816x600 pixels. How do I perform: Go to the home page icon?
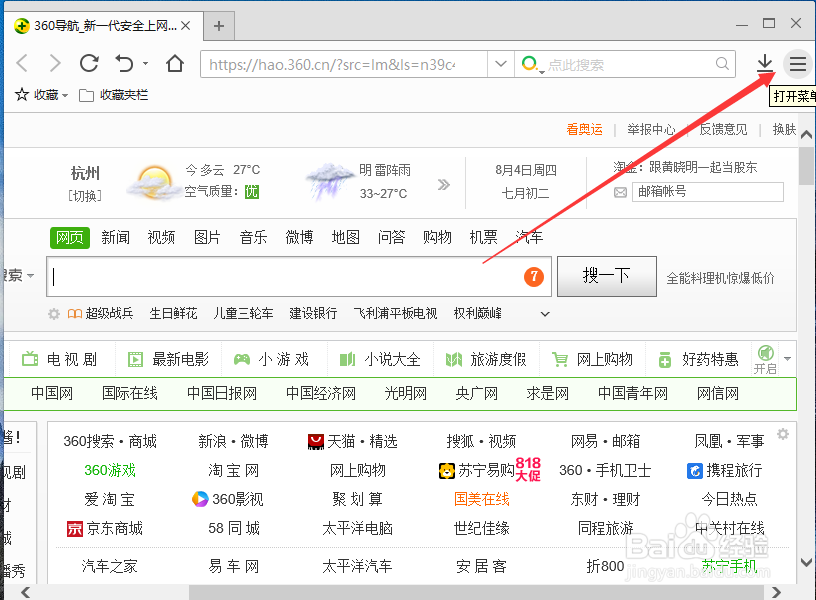click(175, 63)
